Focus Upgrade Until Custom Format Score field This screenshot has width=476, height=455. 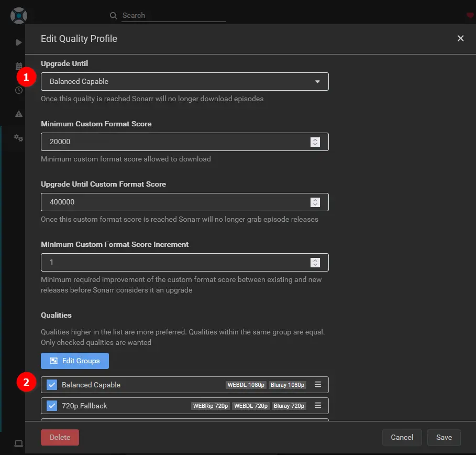pos(184,202)
